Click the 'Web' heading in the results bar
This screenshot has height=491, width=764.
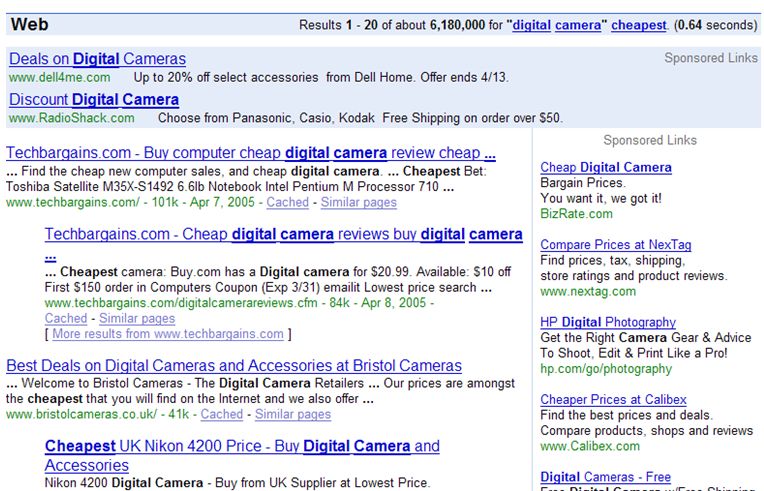[29, 24]
